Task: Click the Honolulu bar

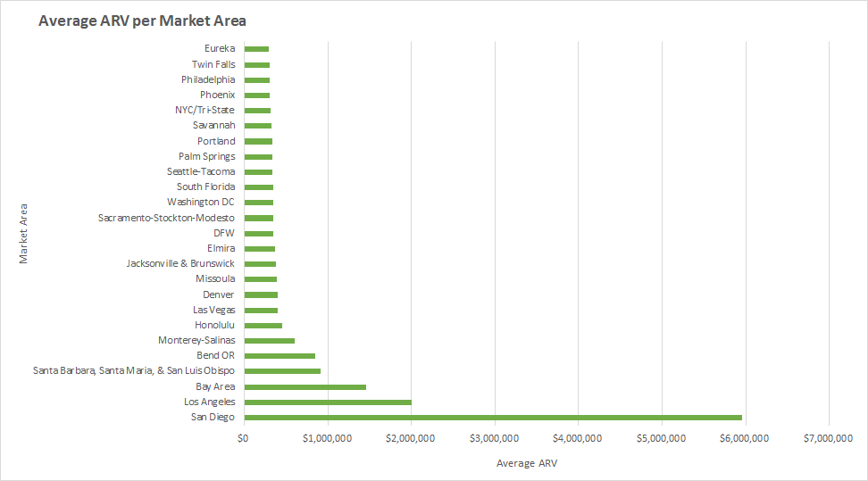Action: click(x=262, y=325)
